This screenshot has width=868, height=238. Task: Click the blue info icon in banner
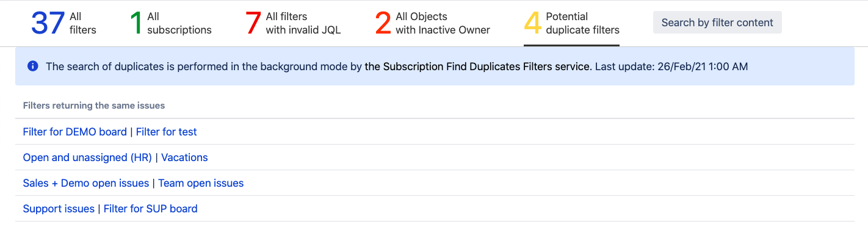tap(33, 67)
